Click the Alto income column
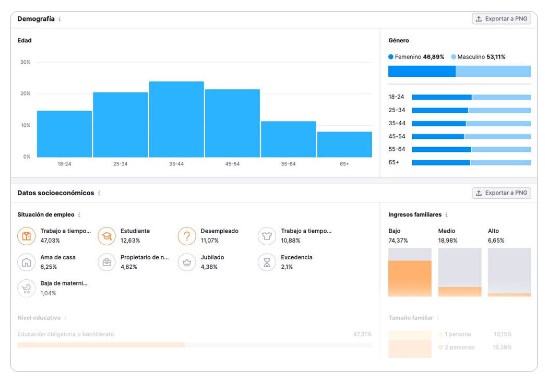This screenshot has height=380, width=545. (509, 272)
